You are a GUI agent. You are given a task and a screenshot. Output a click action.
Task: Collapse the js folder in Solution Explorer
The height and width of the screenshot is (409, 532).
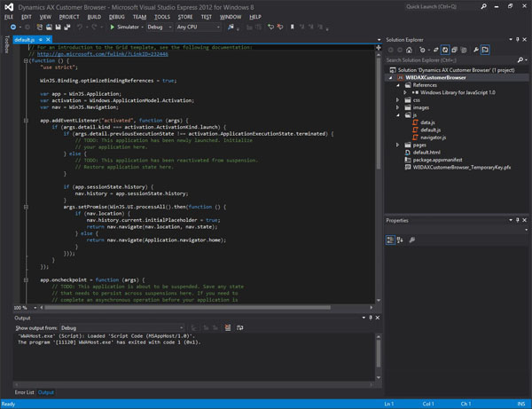(x=398, y=115)
